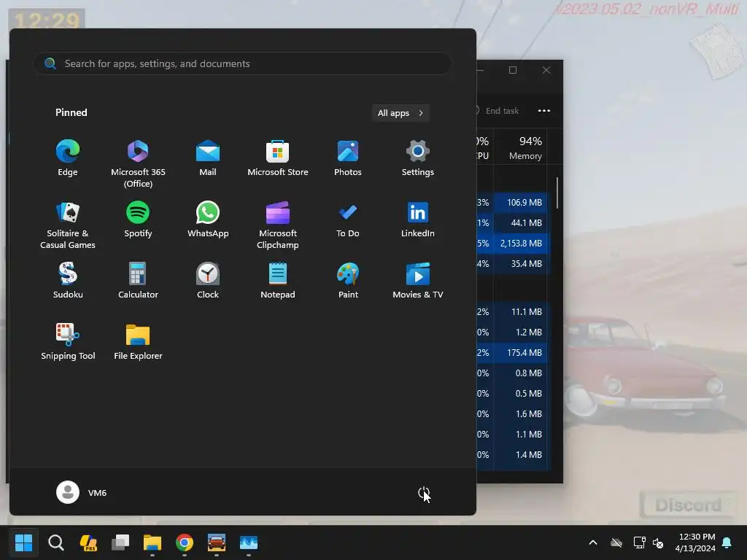Image resolution: width=747 pixels, height=560 pixels.
Task: Click the OneDrive cloud tray icon
Action: 616,542
